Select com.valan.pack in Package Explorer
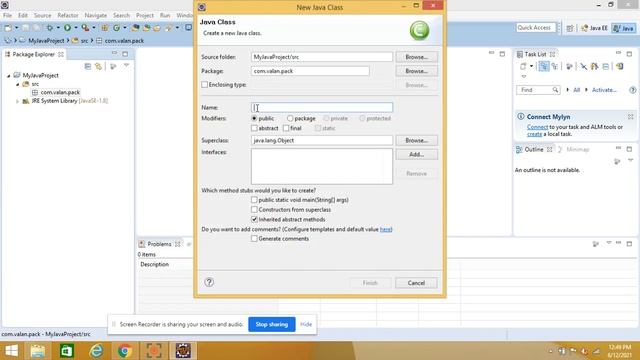The width and height of the screenshot is (640, 360). click(x=60, y=92)
